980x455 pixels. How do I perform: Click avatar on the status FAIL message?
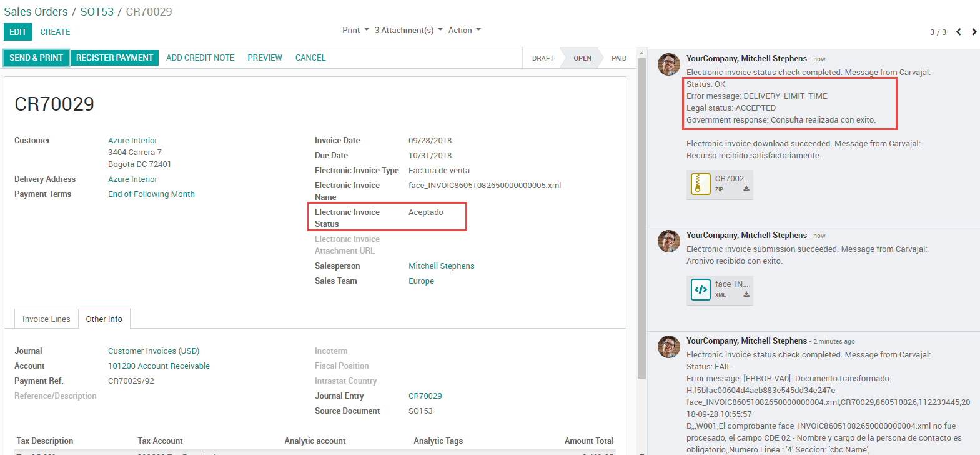669,347
